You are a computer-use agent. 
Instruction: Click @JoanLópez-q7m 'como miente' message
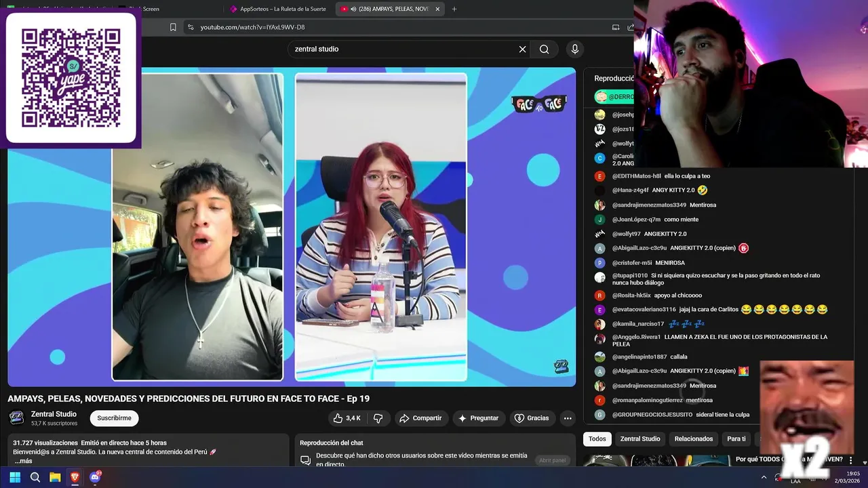pos(655,220)
